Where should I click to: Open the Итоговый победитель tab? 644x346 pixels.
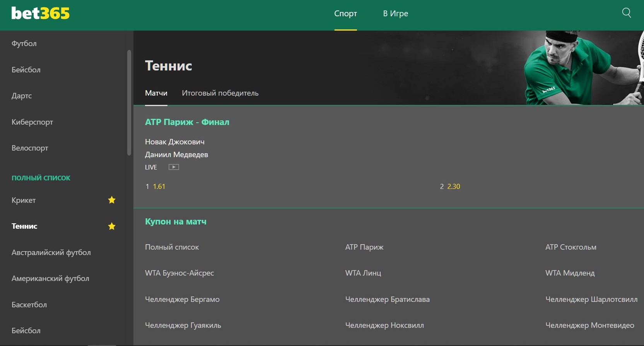(x=220, y=93)
